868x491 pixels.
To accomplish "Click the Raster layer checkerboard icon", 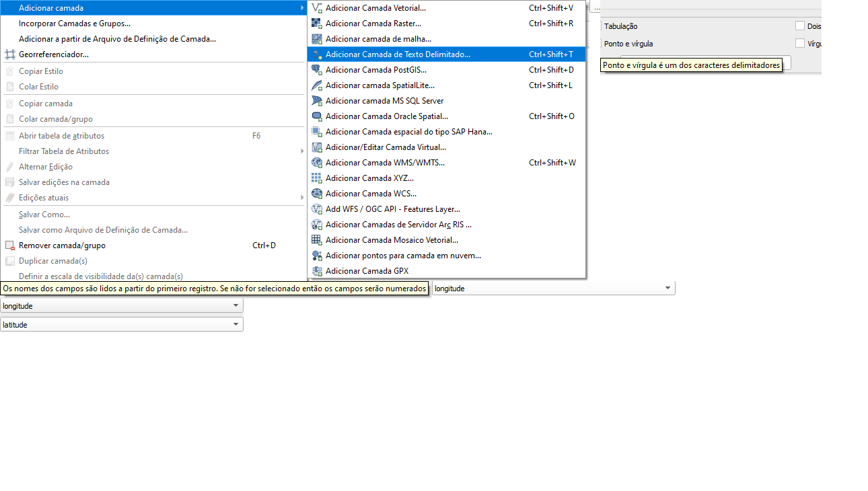I will click(317, 24).
